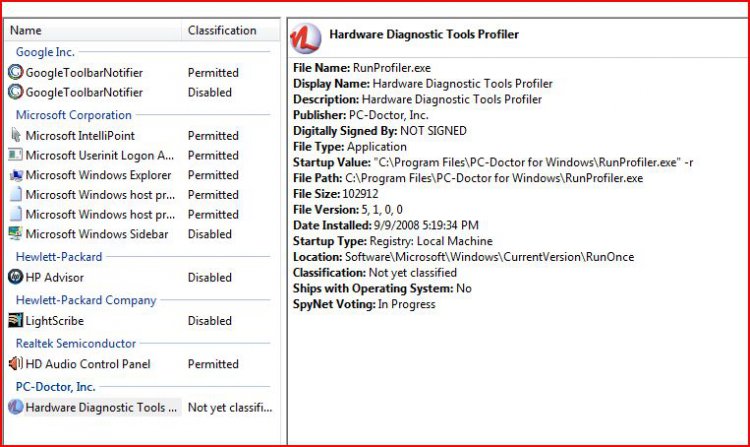
Task: Select Hardware Diagnostic Tools ... entry
Action: [x=101, y=407]
